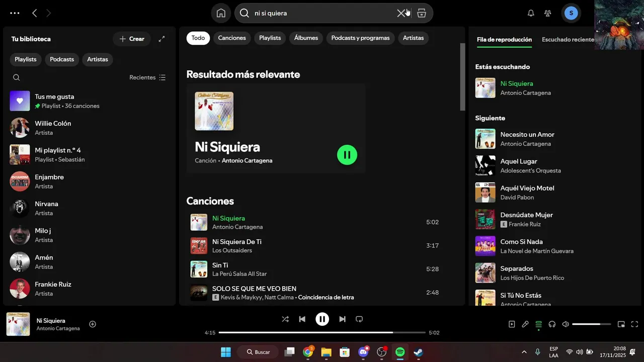The image size is (644, 362).
Task: Go to Spotify Home icon
Action: pos(221,13)
